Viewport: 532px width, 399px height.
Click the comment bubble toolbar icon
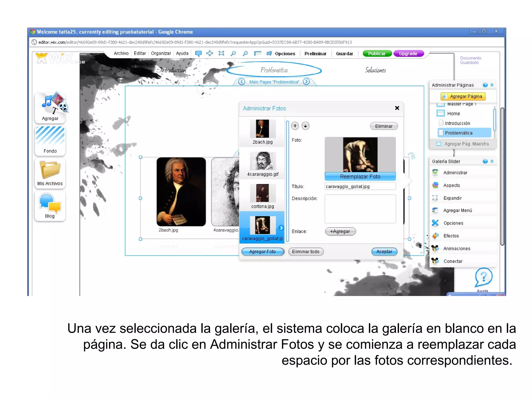(198, 54)
